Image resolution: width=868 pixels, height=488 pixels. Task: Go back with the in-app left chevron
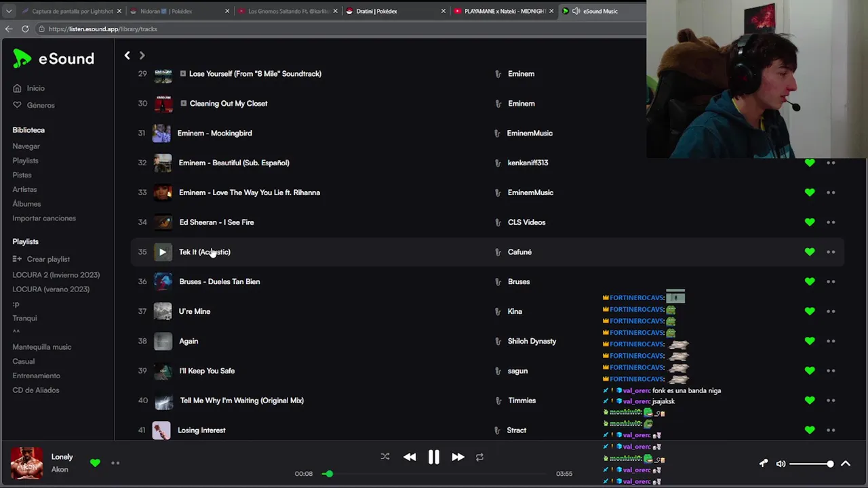pyautogui.click(x=127, y=55)
